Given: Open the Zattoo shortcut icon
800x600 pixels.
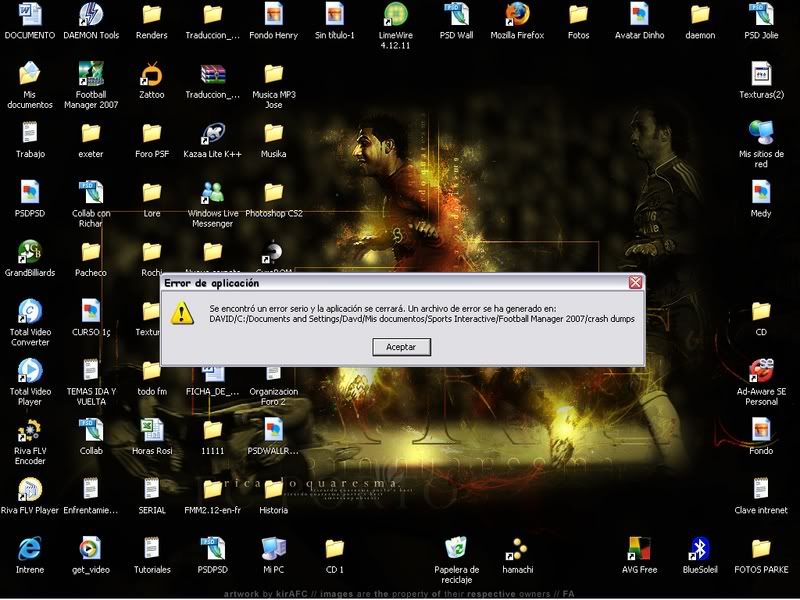Looking at the screenshot, I should tap(152, 74).
